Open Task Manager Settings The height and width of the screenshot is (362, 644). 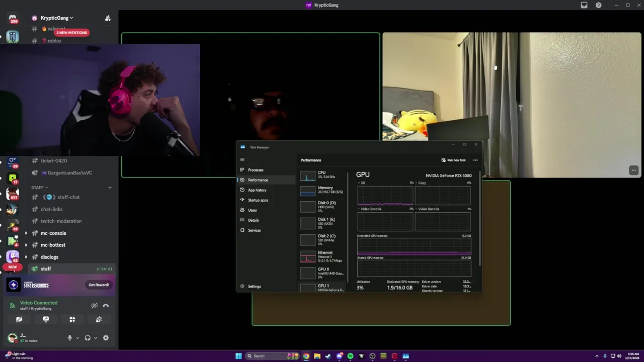pos(267,287)
